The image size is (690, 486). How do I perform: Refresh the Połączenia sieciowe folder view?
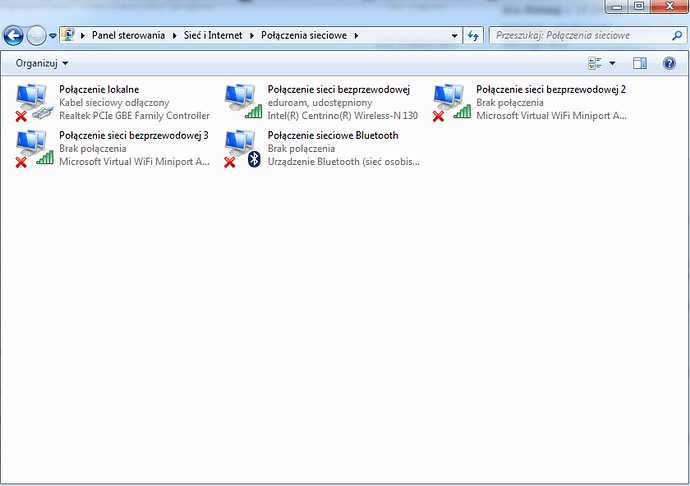pos(474,36)
